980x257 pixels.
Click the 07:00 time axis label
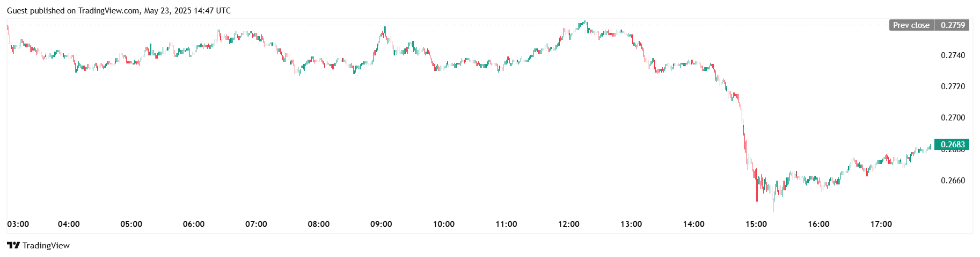[256, 224]
